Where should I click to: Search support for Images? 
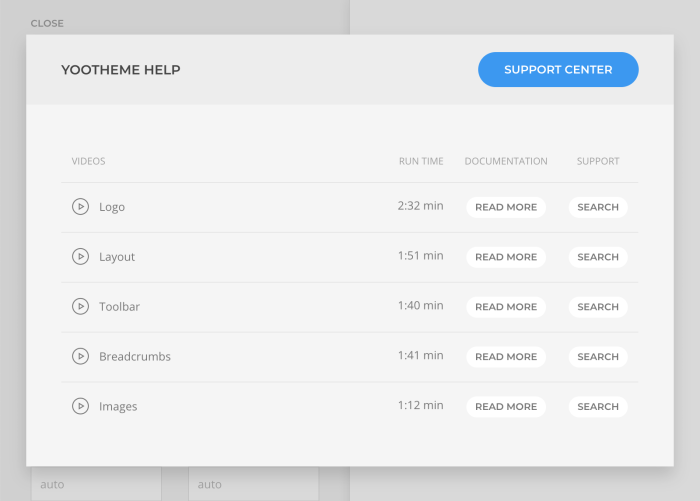(x=598, y=407)
